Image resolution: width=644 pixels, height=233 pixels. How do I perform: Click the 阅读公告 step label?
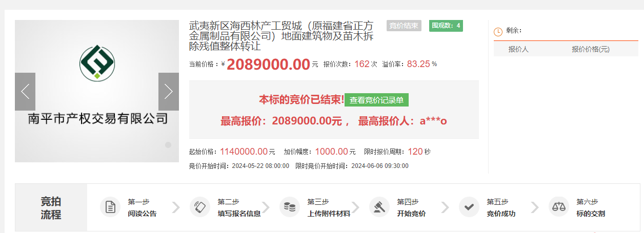pos(142,214)
